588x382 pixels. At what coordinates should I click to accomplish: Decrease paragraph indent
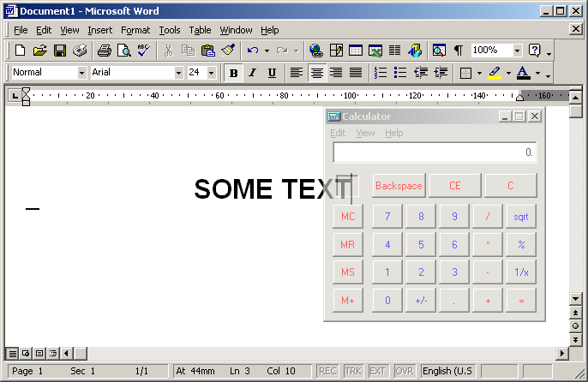pos(421,72)
